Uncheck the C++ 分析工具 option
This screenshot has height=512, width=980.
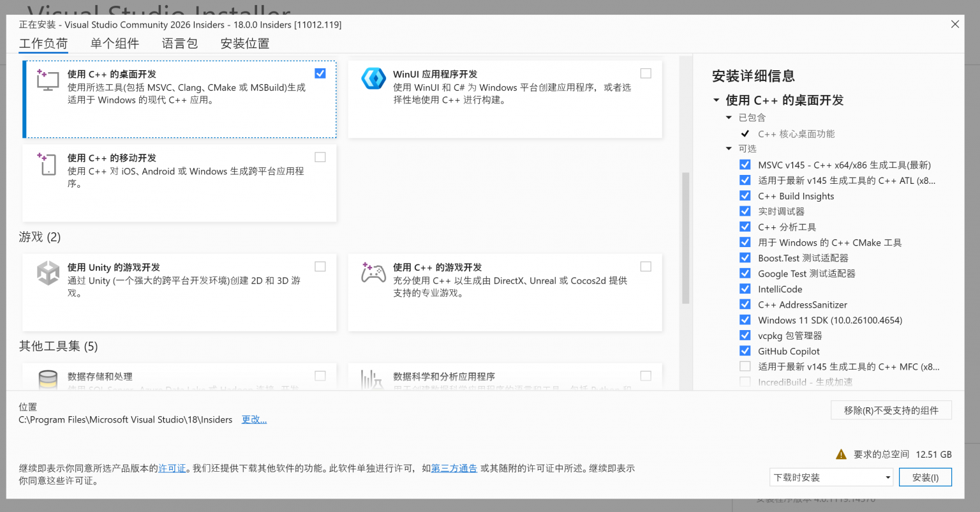745,227
